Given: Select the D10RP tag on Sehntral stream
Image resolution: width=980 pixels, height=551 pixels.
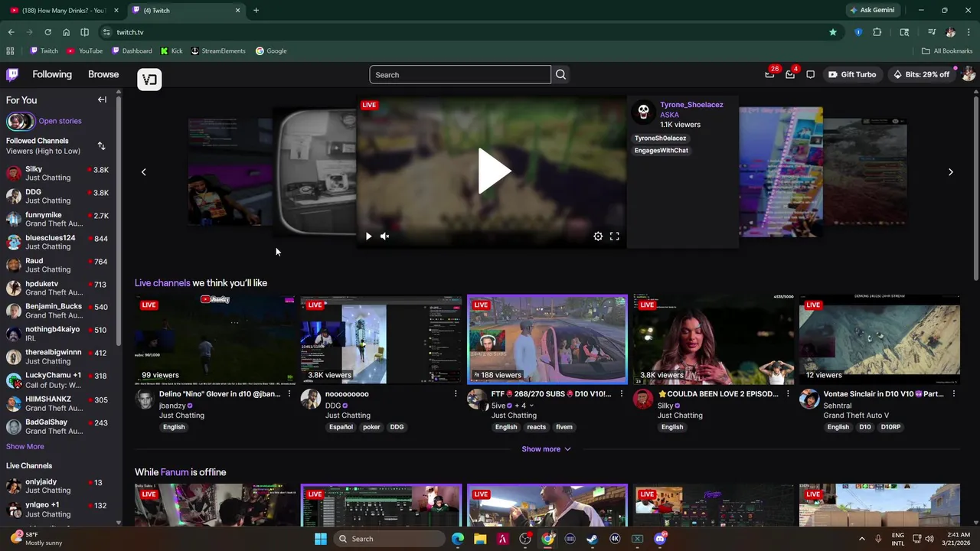Looking at the screenshot, I should (x=890, y=427).
